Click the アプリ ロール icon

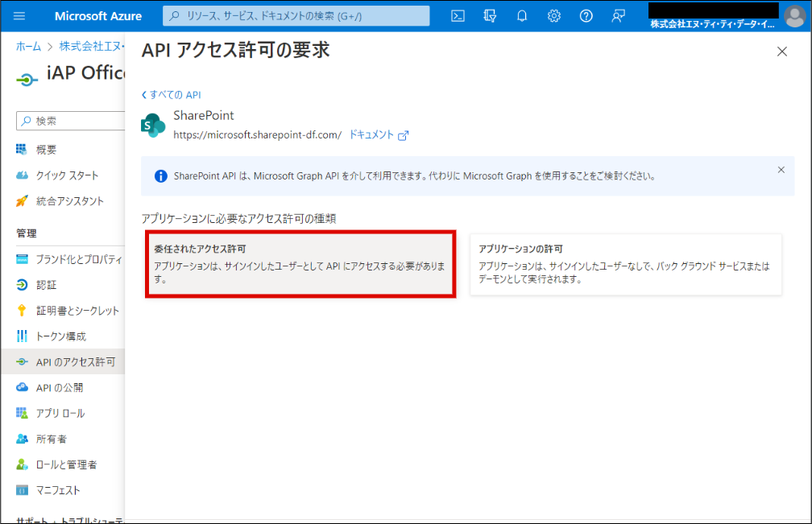22,413
